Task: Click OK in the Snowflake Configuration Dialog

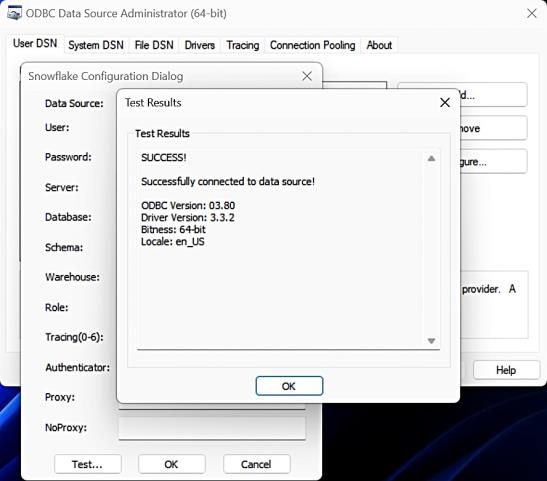Action: (x=171, y=464)
